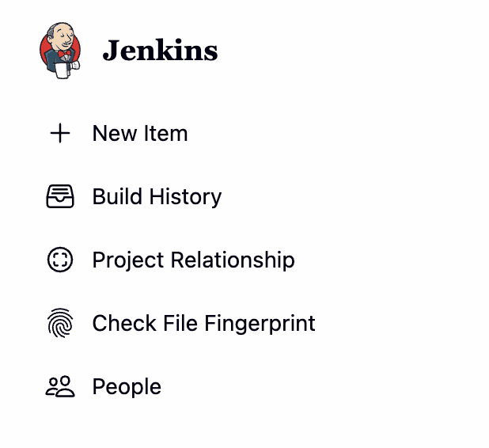
Task: Click the Jenkins butler mascot logo
Action: click(x=59, y=51)
